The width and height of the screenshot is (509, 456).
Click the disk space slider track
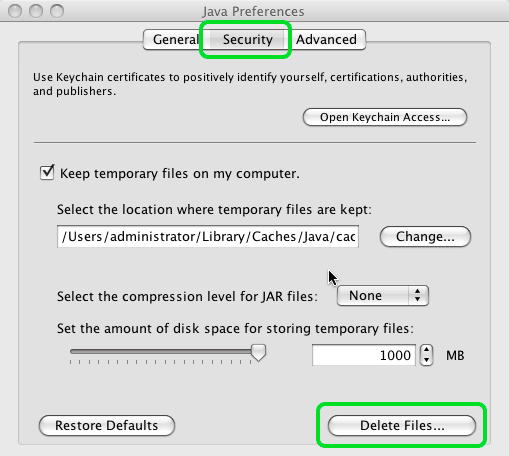[x=161, y=352]
